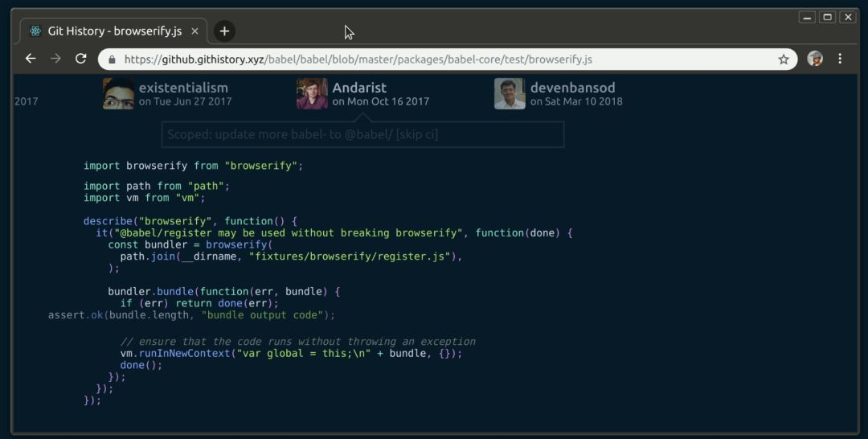
Task: Click commit date Sat Mar 10 2018
Action: [576, 101]
